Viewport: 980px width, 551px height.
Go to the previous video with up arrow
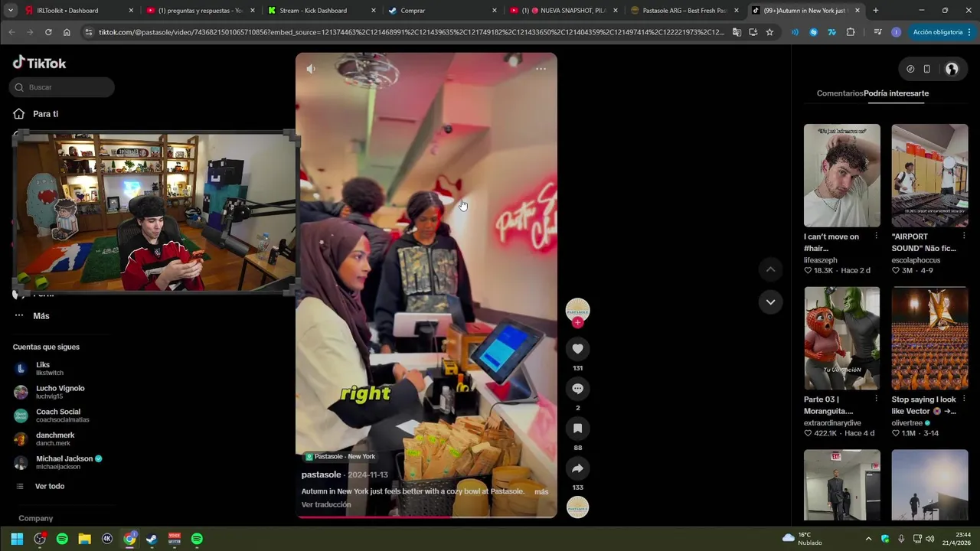pyautogui.click(x=770, y=269)
